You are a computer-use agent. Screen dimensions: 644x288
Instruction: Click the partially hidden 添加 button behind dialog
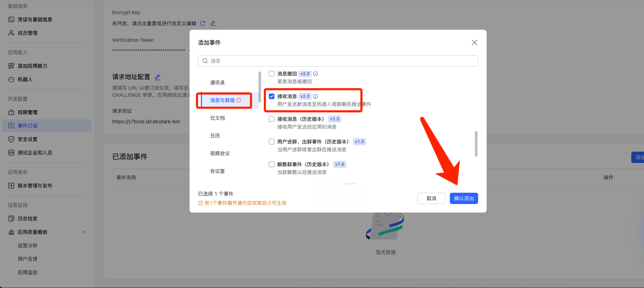(638, 157)
